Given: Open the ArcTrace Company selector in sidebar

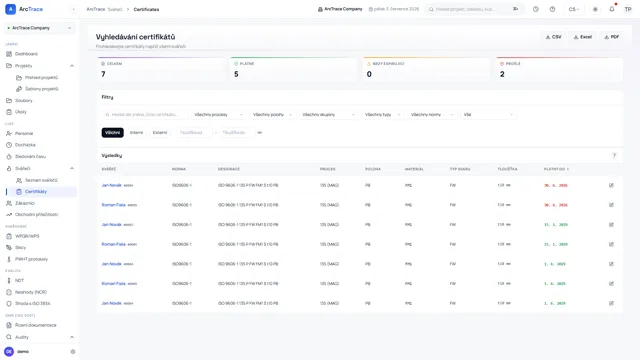Looking at the screenshot, I should (40, 28).
